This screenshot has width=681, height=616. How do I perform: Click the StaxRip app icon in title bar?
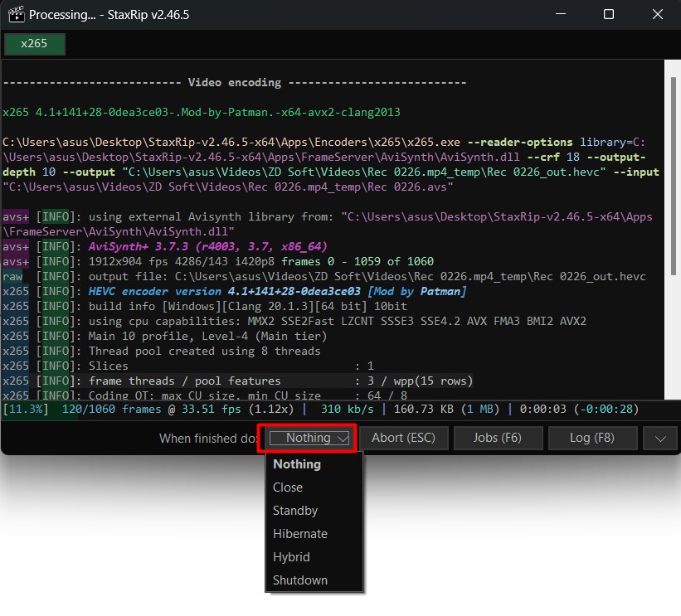click(x=15, y=14)
